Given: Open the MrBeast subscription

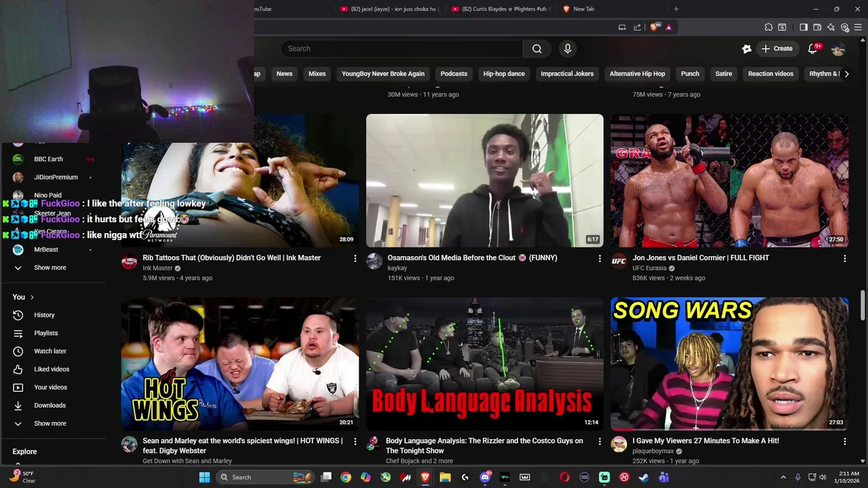Looking at the screenshot, I should tap(46, 249).
